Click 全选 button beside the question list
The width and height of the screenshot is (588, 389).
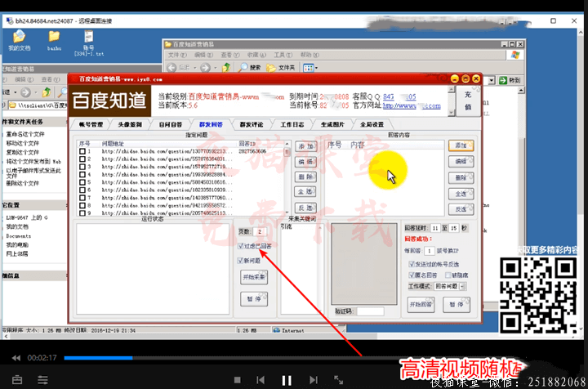pos(305,192)
